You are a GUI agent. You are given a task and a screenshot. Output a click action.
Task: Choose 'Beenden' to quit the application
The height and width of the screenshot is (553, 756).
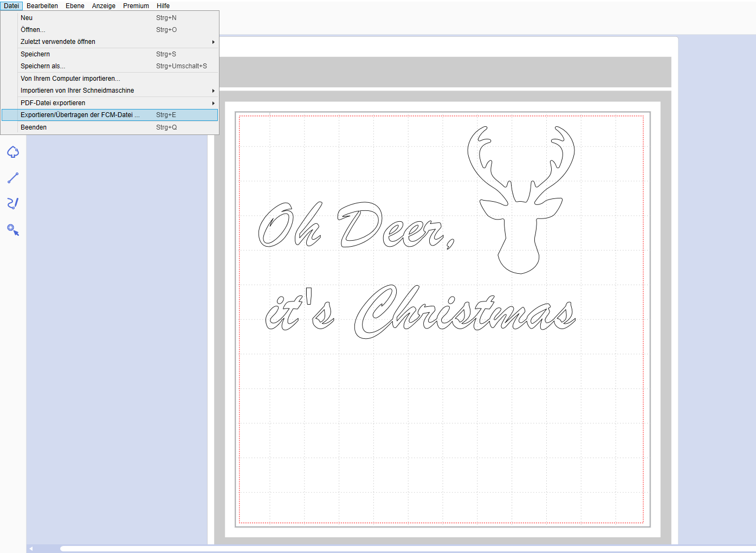[x=34, y=127]
